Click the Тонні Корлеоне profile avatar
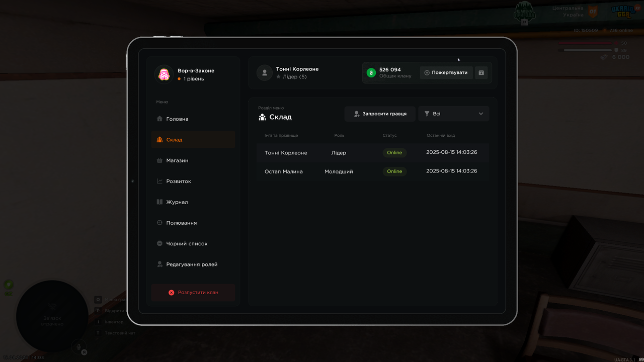Screen dimensions: 644x362 265,73
